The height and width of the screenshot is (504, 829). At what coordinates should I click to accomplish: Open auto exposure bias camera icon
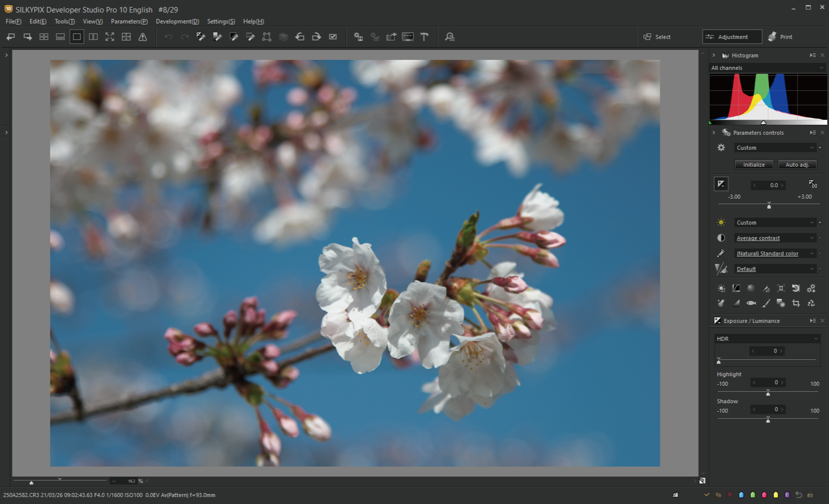click(813, 184)
